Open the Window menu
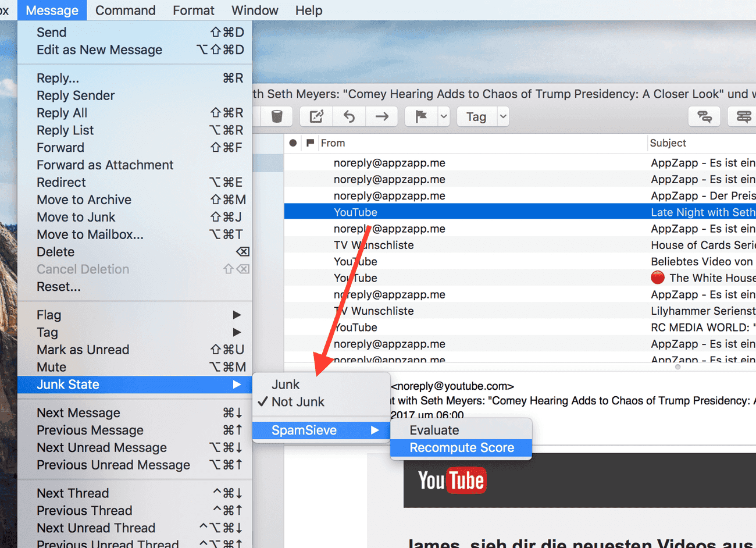This screenshot has height=548, width=756. (x=255, y=10)
